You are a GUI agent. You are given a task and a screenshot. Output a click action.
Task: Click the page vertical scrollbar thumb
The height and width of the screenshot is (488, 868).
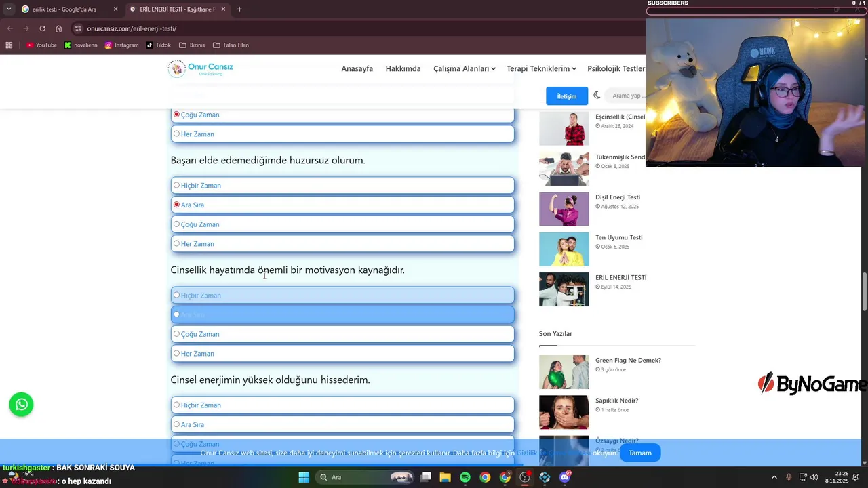tap(864, 290)
